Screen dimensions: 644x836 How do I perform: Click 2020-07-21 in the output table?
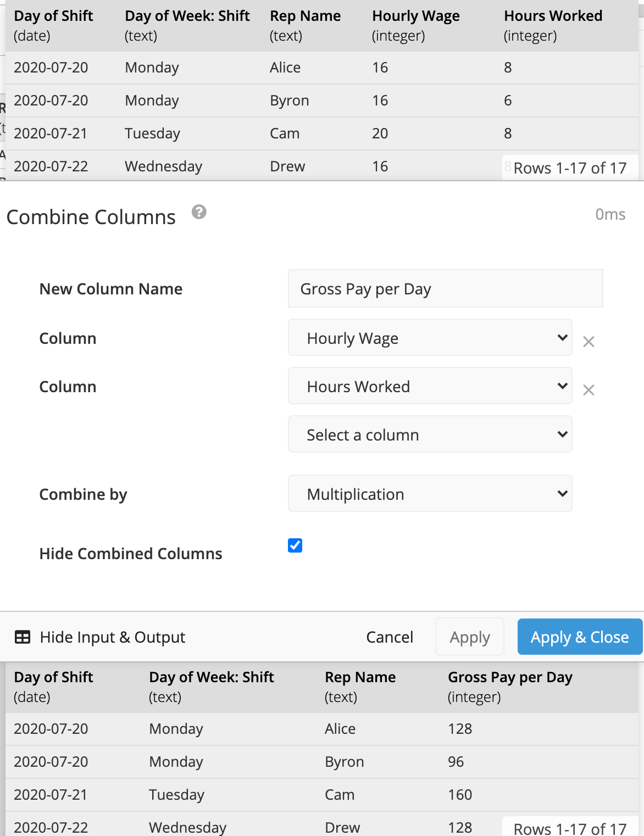click(x=51, y=795)
